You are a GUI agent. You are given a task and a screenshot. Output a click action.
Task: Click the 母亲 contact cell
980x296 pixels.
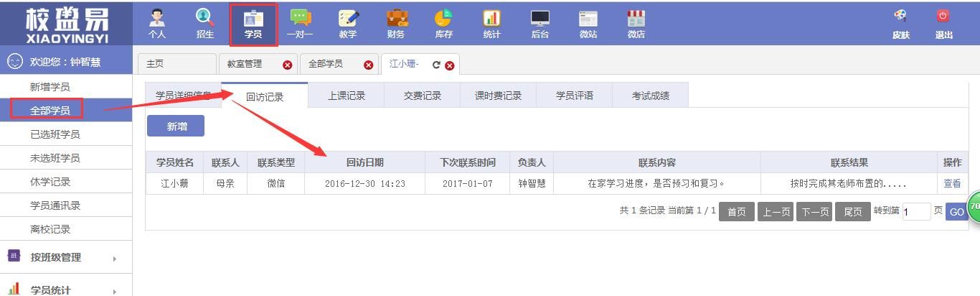tap(225, 183)
